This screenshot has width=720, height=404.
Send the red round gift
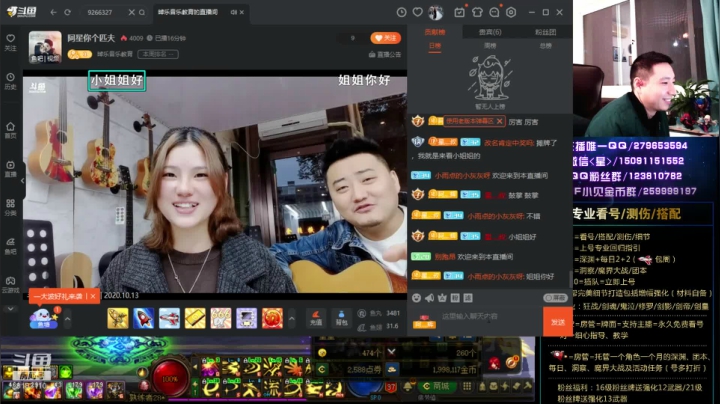pos(272,318)
